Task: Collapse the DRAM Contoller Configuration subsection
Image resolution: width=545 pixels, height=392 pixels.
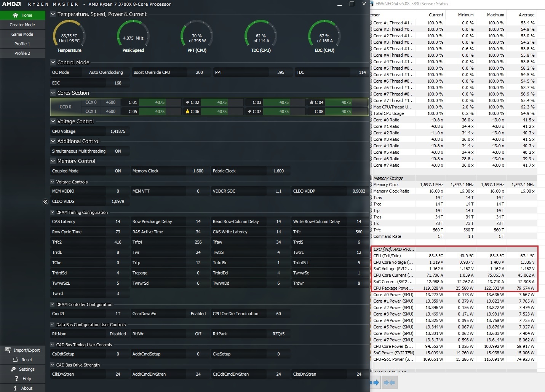Action: [53, 304]
